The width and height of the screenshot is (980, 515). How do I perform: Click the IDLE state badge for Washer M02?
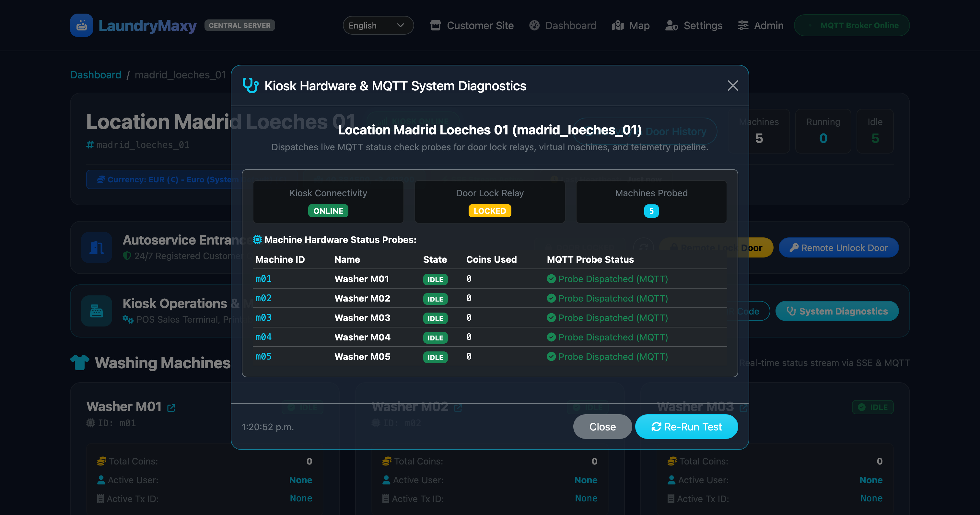[x=435, y=299]
